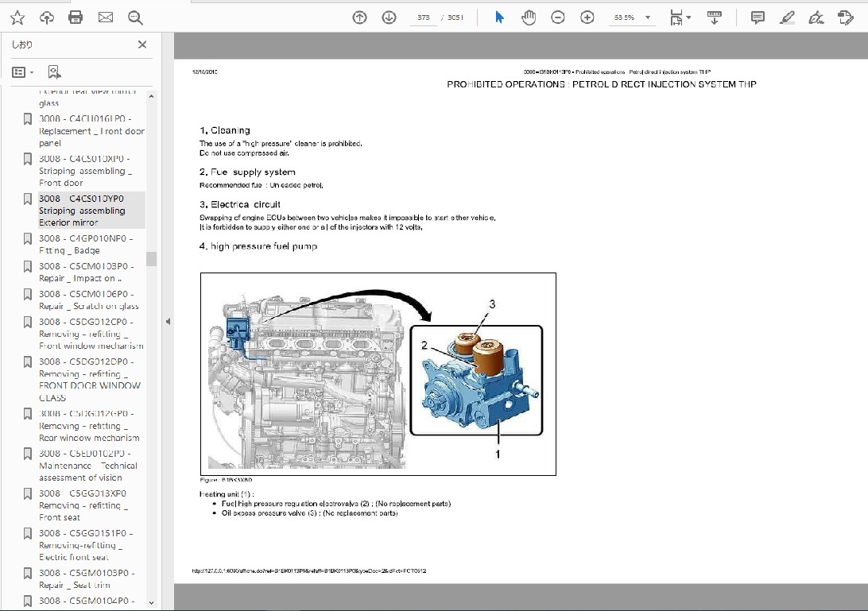
Task: Choose the hand pan tool
Action: click(529, 17)
